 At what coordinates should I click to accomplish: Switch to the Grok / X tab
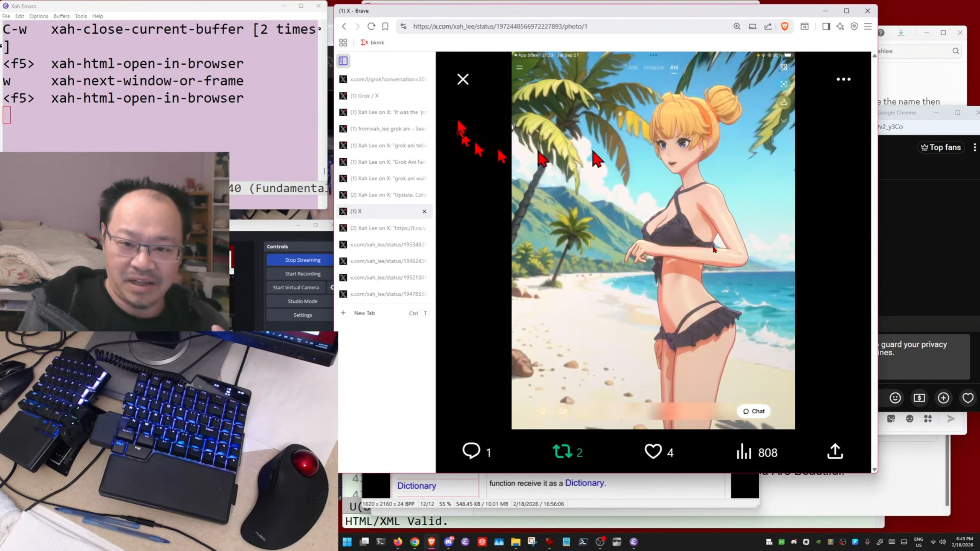pyautogui.click(x=364, y=96)
